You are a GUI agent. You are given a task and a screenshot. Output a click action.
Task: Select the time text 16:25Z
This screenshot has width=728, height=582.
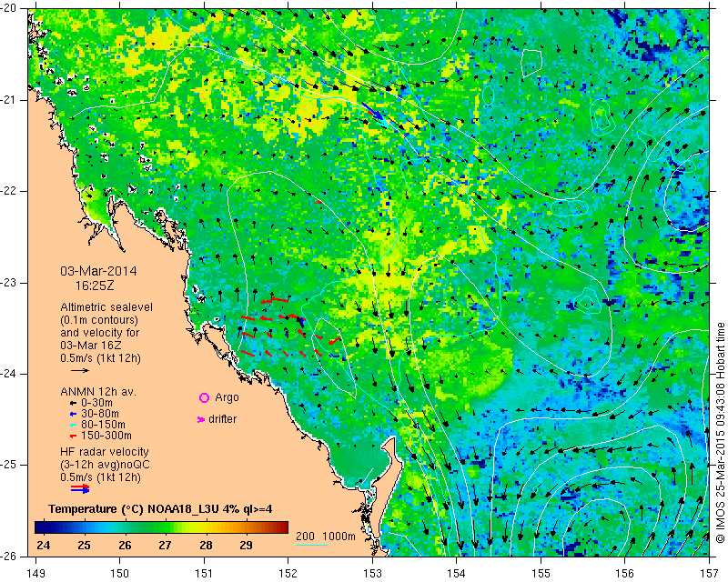[x=95, y=286]
